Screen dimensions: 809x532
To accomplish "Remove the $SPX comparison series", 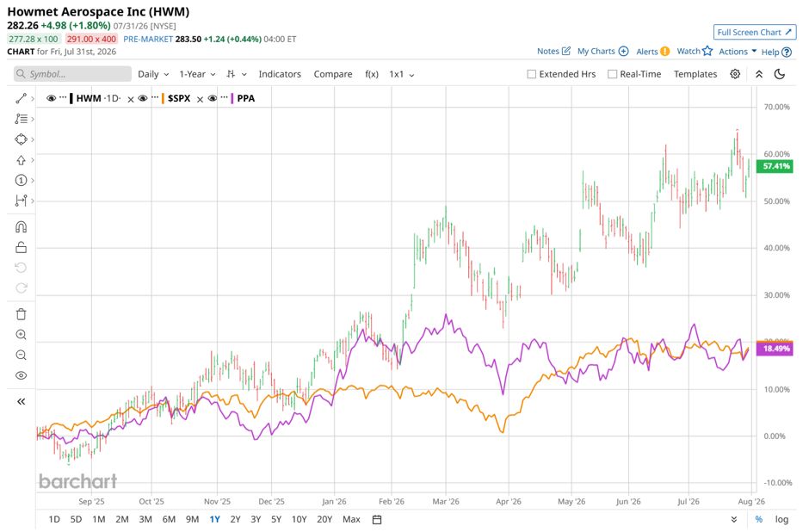I will click(200, 99).
